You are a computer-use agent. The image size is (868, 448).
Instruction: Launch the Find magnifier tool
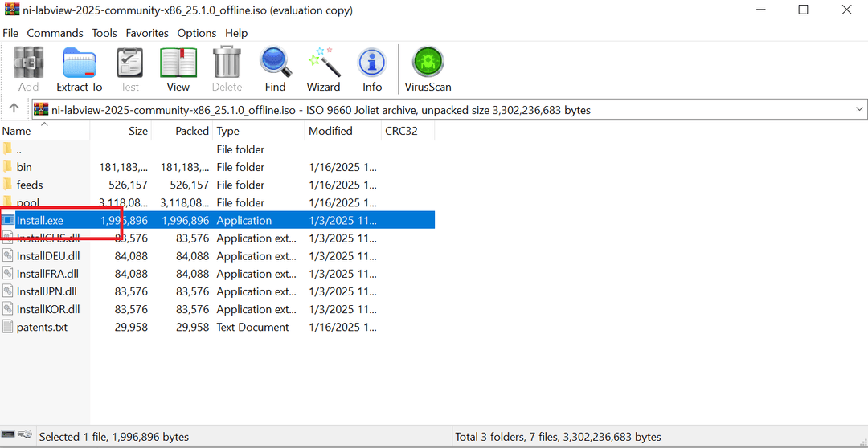(x=275, y=69)
